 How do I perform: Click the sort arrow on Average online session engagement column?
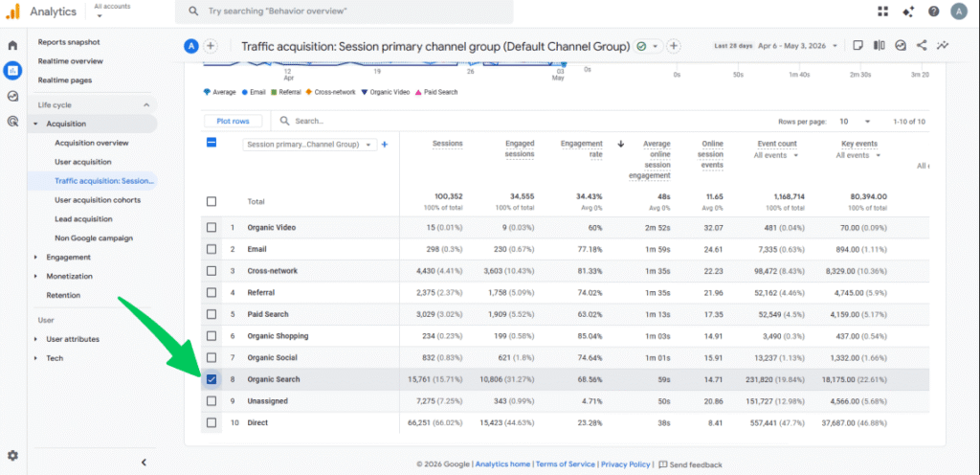(x=620, y=144)
